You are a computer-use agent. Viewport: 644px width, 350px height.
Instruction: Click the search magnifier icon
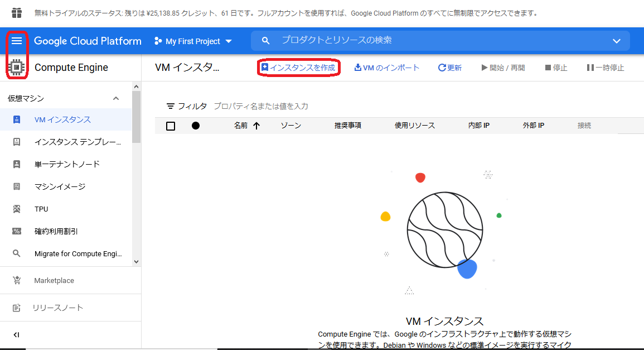coord(266,40)
